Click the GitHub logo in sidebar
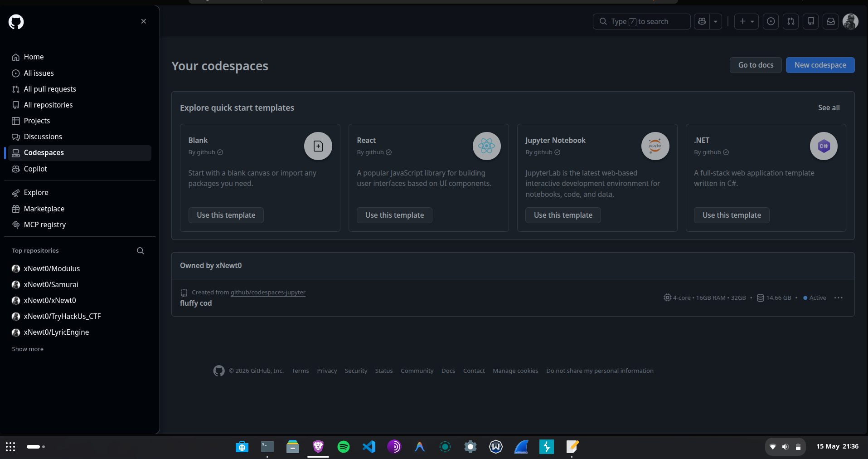The height and width of the screenshot is (459, 868). (x=16, y=21)
